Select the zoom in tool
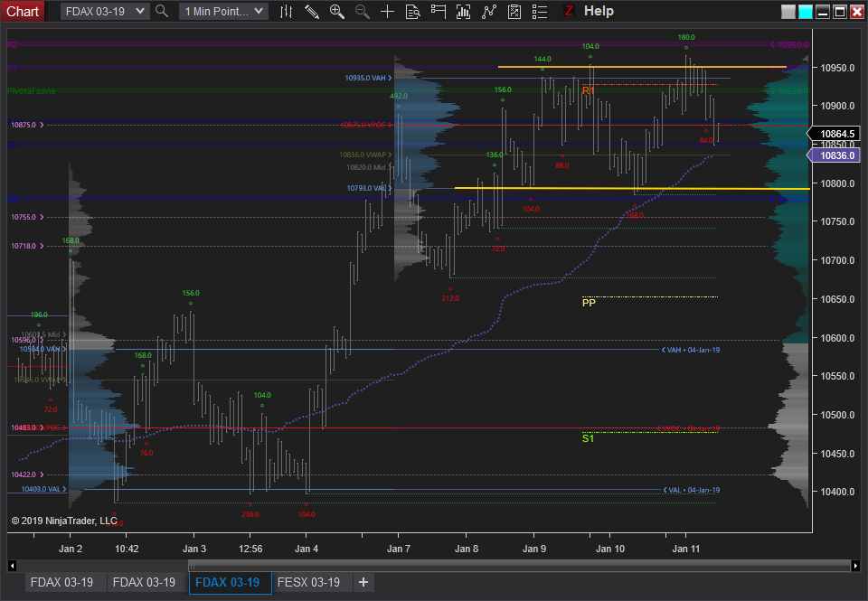The width and height of the screenshot is (868, 601). point(336,11)
